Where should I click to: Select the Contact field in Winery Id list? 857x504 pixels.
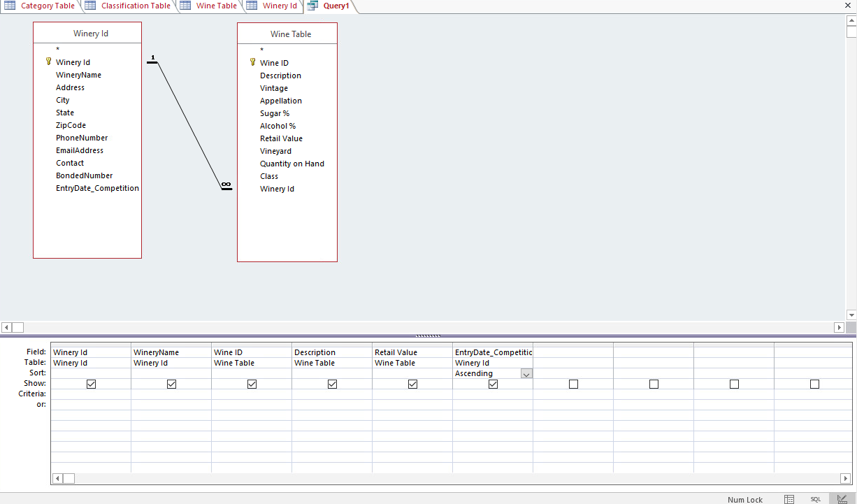pyautogui.click(x=70, y=162)
